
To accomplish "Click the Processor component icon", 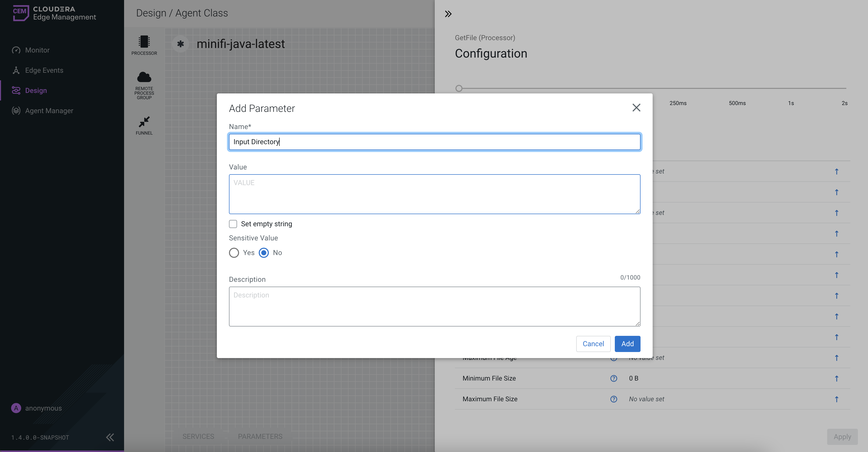I will pos(144,42).
